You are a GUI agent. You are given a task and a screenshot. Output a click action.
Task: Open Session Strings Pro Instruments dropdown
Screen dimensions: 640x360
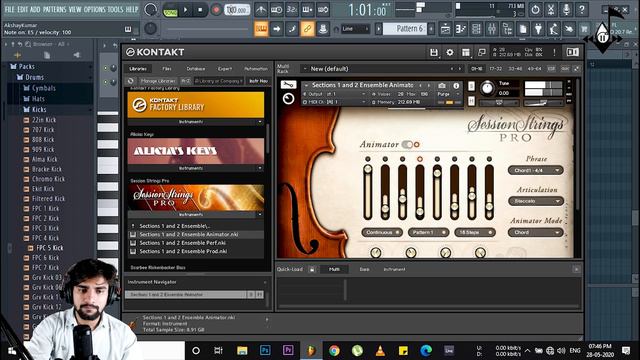[196, 214]
